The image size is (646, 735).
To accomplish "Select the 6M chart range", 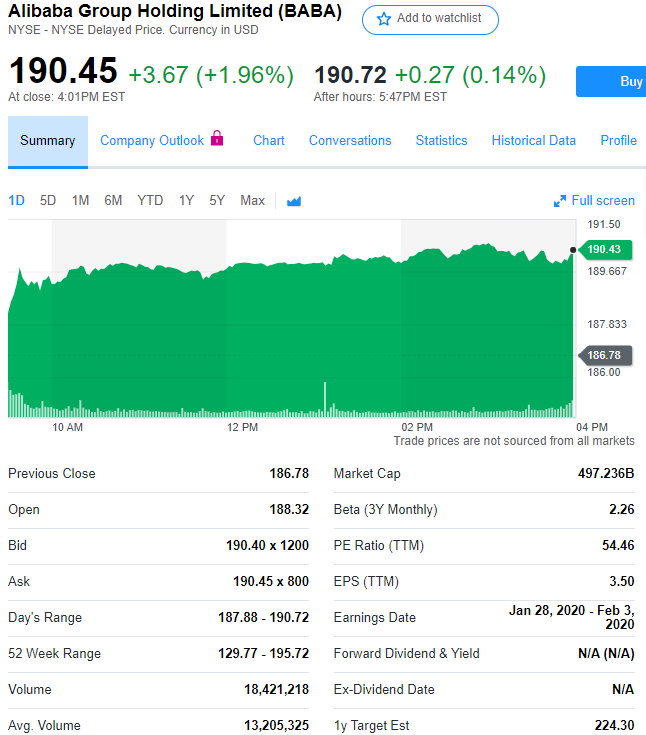I will click(113, 201).
